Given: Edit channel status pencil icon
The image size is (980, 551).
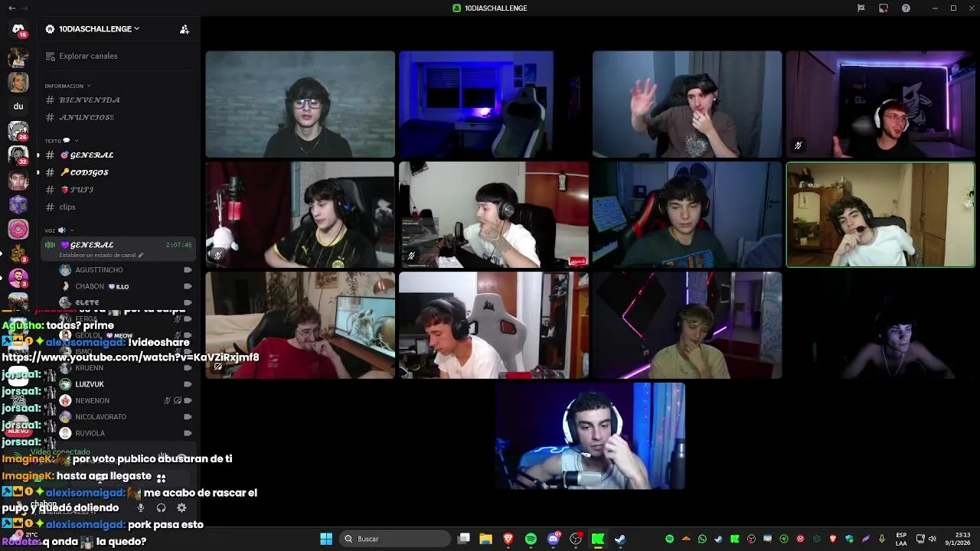Looking at the screenshot, I should click(x=140, y=255).
